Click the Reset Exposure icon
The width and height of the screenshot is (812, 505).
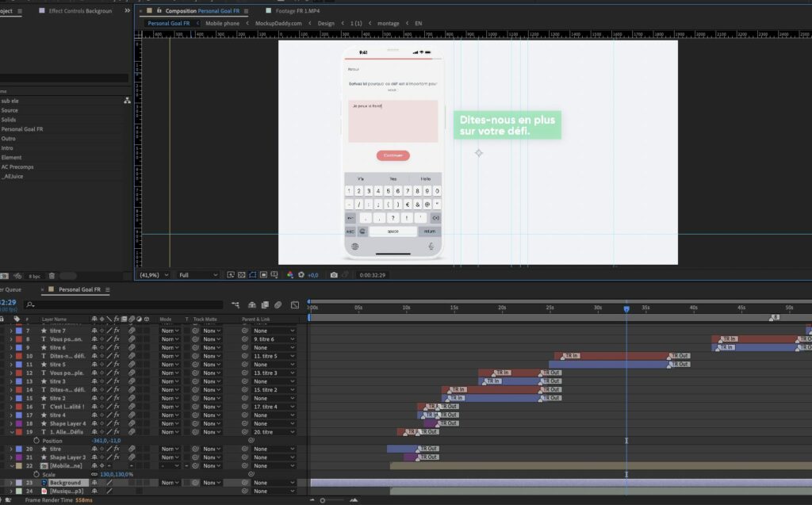(x=301, y=275)
